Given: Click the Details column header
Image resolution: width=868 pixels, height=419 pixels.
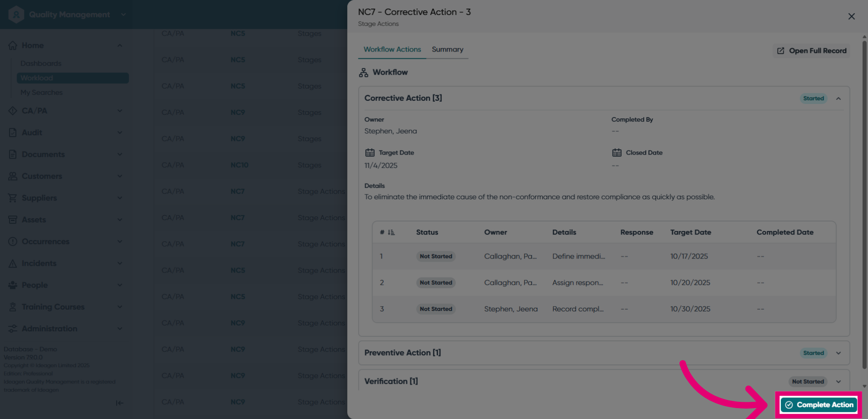Looking at the screenshot, I should click(564, 232).
